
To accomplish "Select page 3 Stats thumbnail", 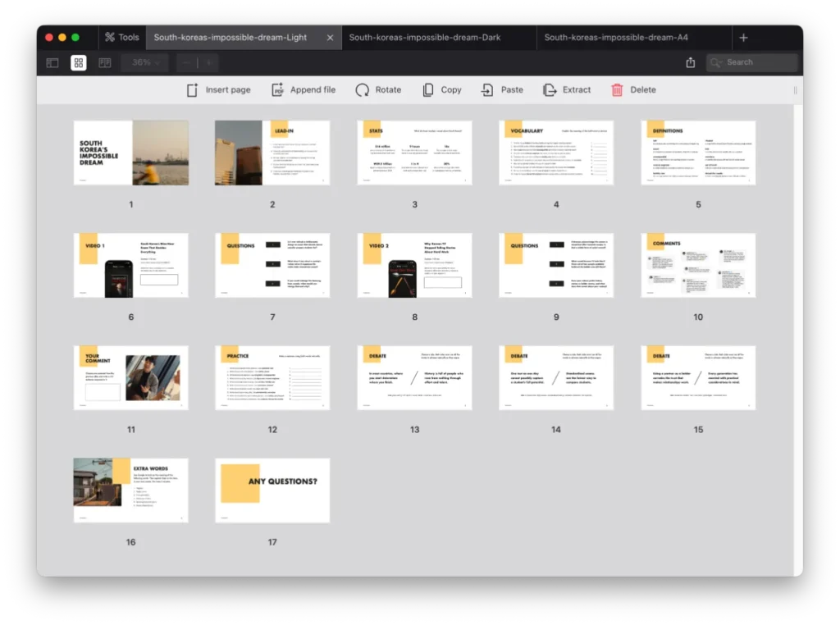I will coord(414,153).
